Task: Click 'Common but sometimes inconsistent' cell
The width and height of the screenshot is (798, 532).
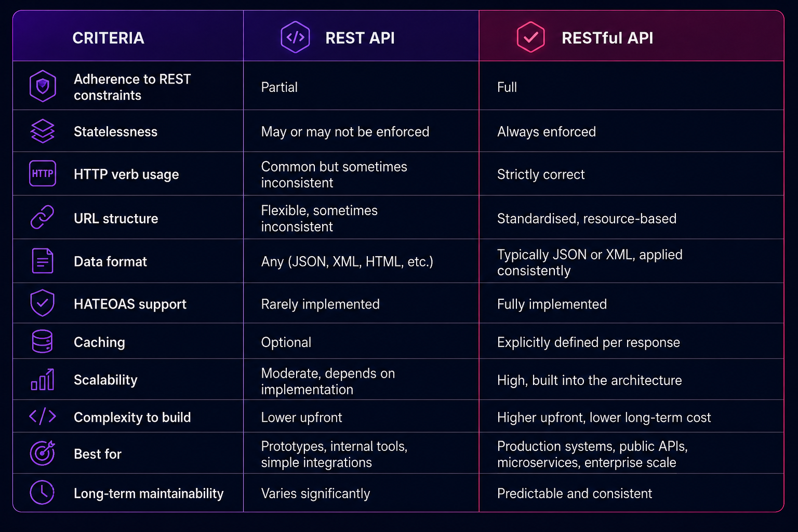Action: (334, 175)
